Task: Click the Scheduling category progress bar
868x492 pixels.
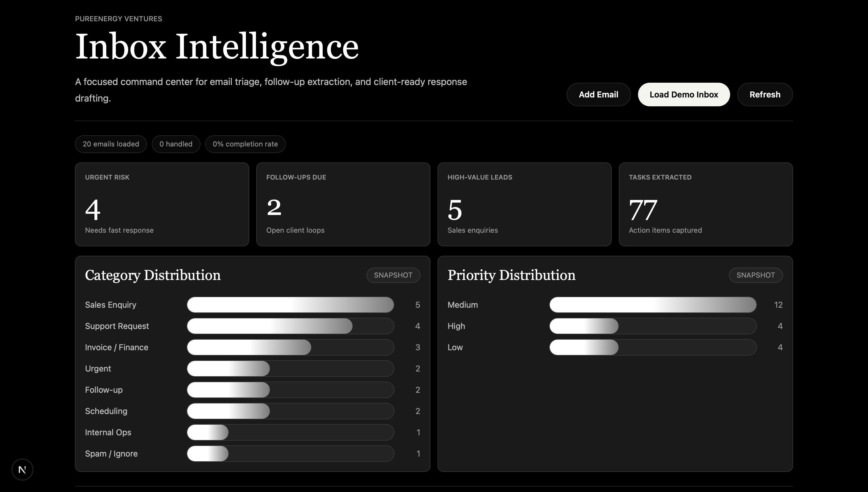Action: (291, 411)
